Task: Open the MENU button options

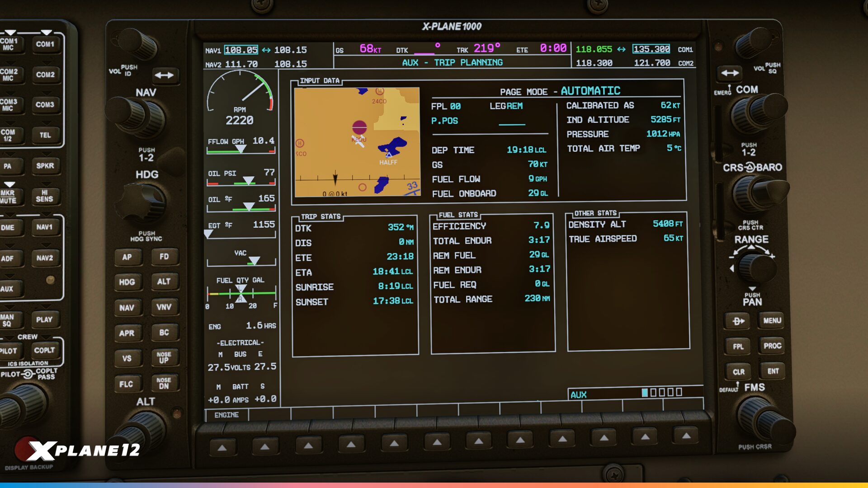Action: (772, 320)
